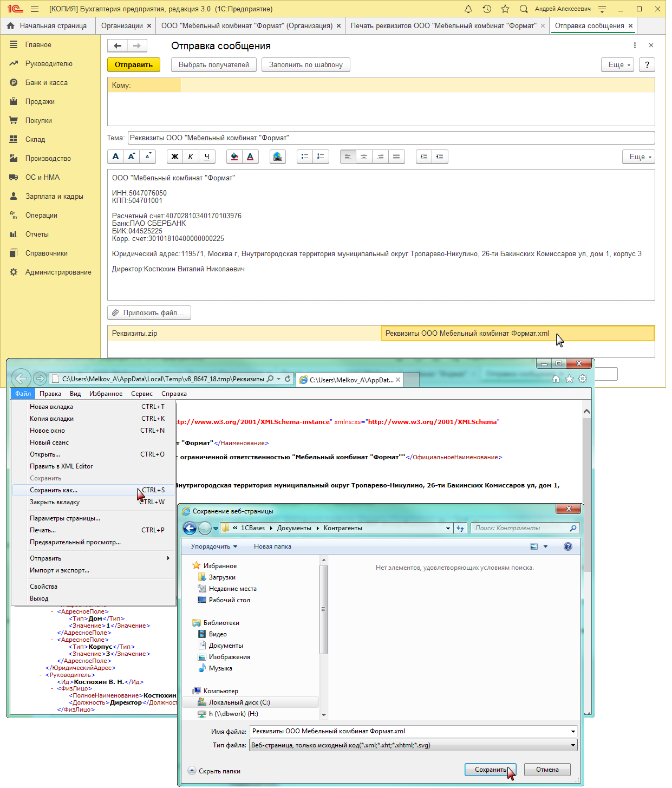
Task: Open Еще dropdown in editor toolbar
Action: coord(638,157)
